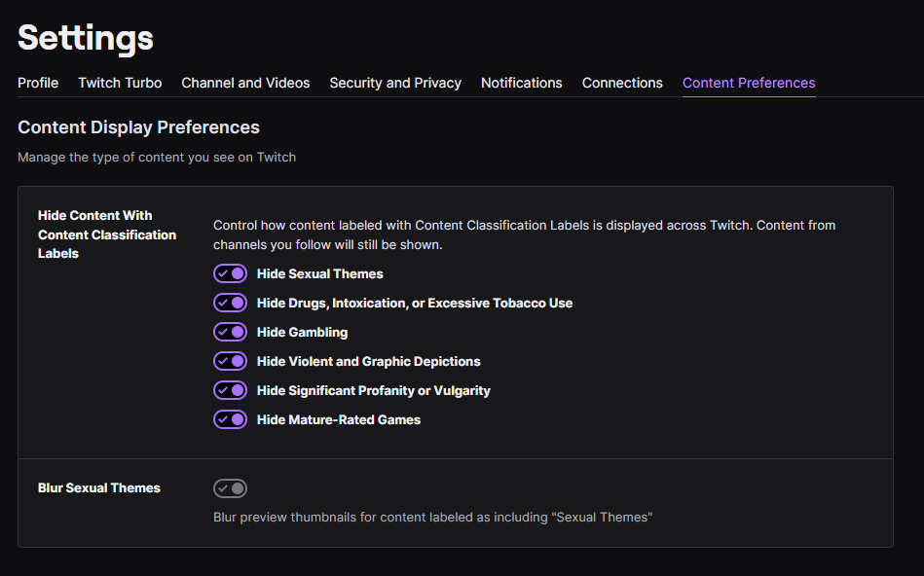Toggle Hide Violent and Graphic Depictions switch
This screenshot has height=576, width=924.
click(x=230, y=361)
